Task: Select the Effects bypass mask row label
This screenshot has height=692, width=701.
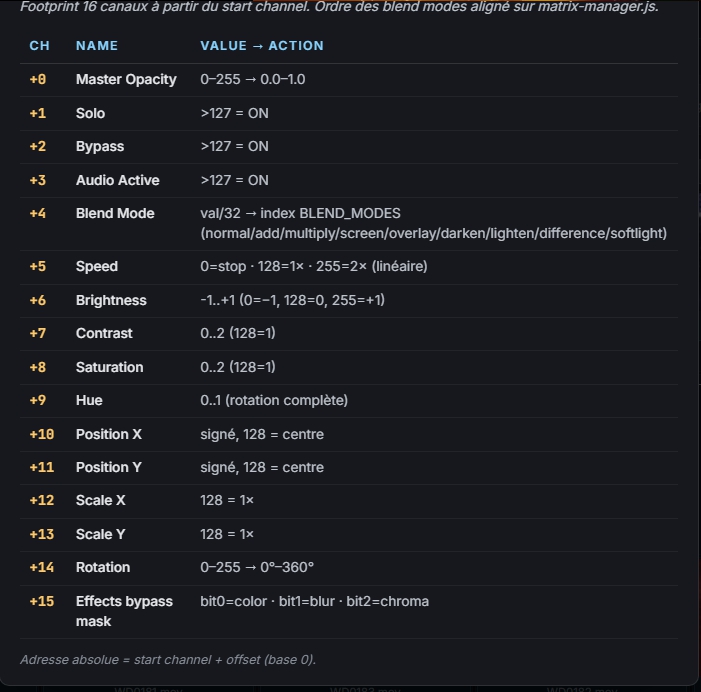Action: click(x=124, y=611)
